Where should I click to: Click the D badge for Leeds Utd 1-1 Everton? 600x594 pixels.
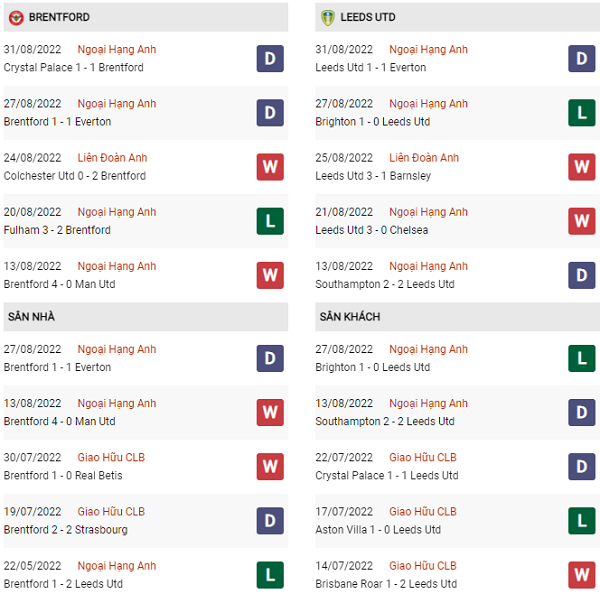click(x=582, y=59)
